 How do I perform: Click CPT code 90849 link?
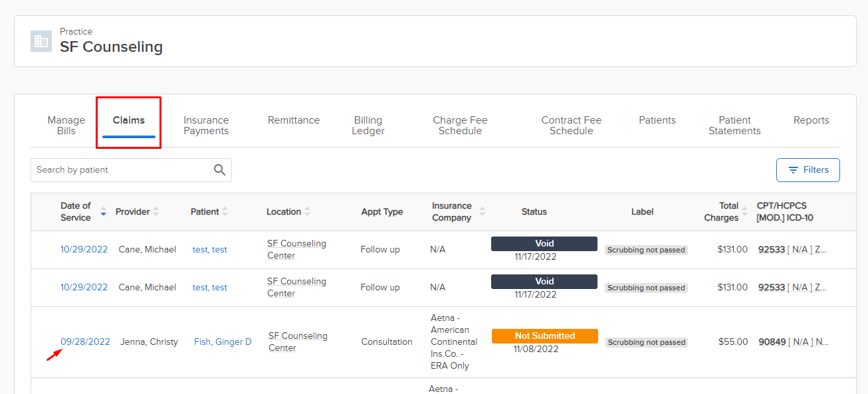tap(772, 342)
